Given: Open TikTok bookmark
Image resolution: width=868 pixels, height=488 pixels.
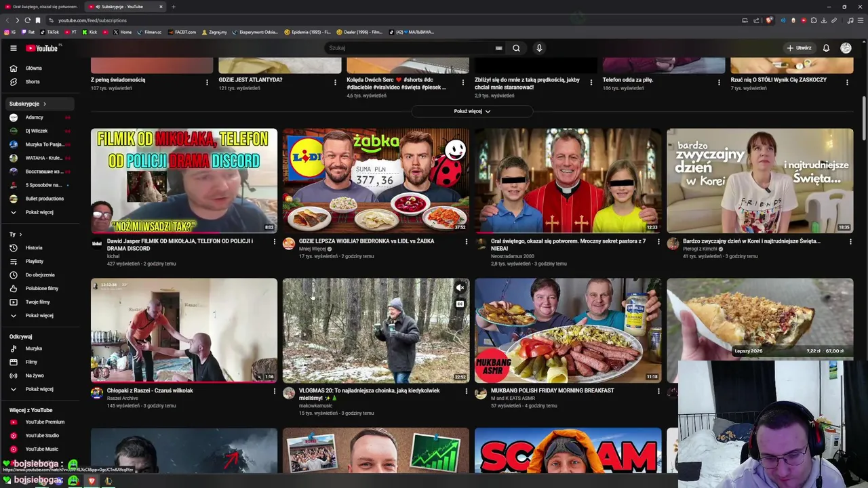Looking at the screenshot, I should click(50, 32).
